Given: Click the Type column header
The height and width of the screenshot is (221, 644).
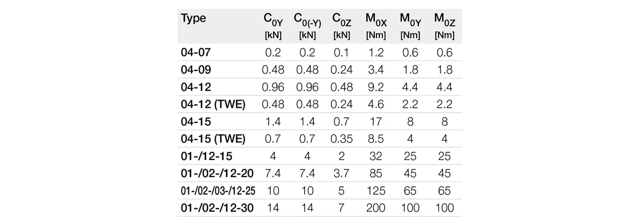Looking at the screenshot, I should (193, 19).
